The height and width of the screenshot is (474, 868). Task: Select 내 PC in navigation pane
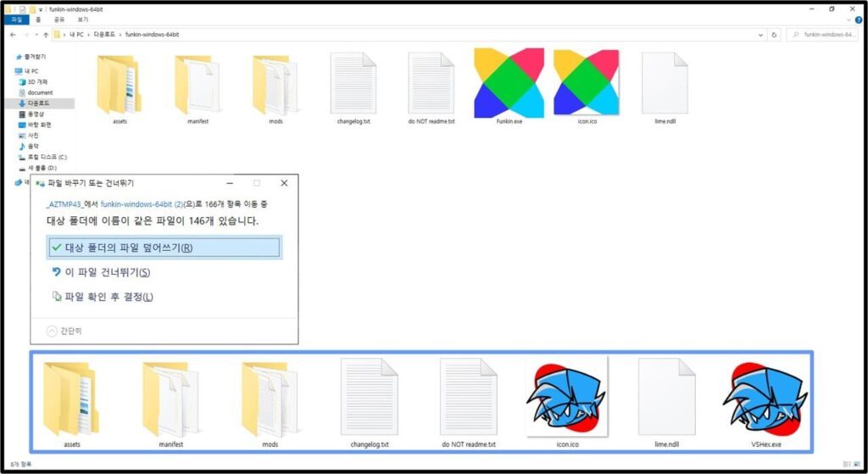tap(27, 71)
